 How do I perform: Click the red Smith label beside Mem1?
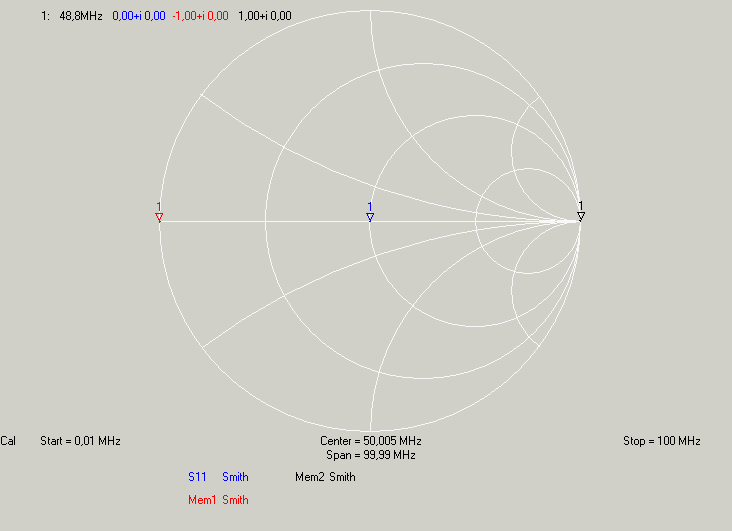tap(235, 500)
